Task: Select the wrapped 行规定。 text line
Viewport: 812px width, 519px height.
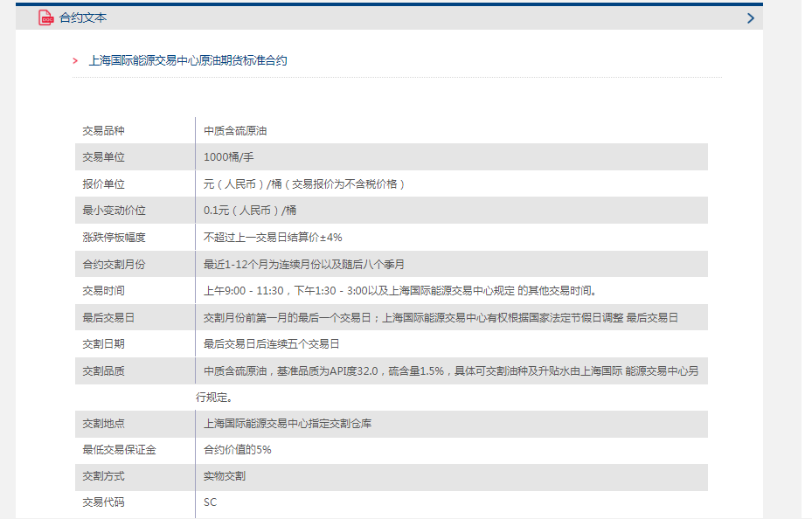Action: 214,398
